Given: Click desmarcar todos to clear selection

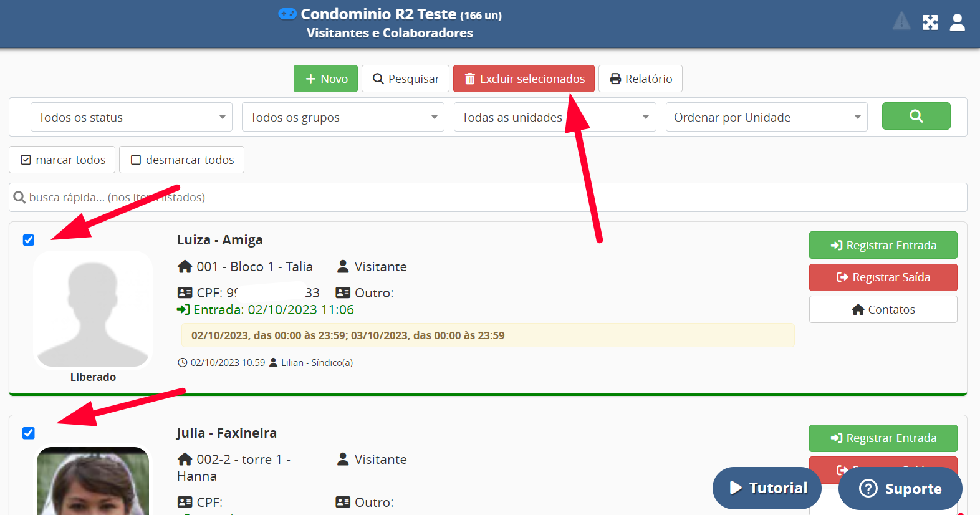Looking at the screenshot, I should click(x=181, y=160).
